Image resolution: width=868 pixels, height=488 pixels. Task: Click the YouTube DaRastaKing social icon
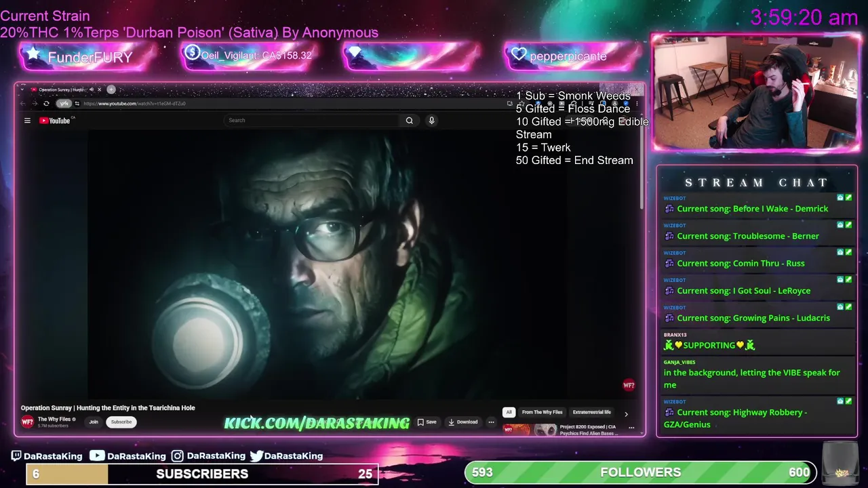[x=97, y=455]
